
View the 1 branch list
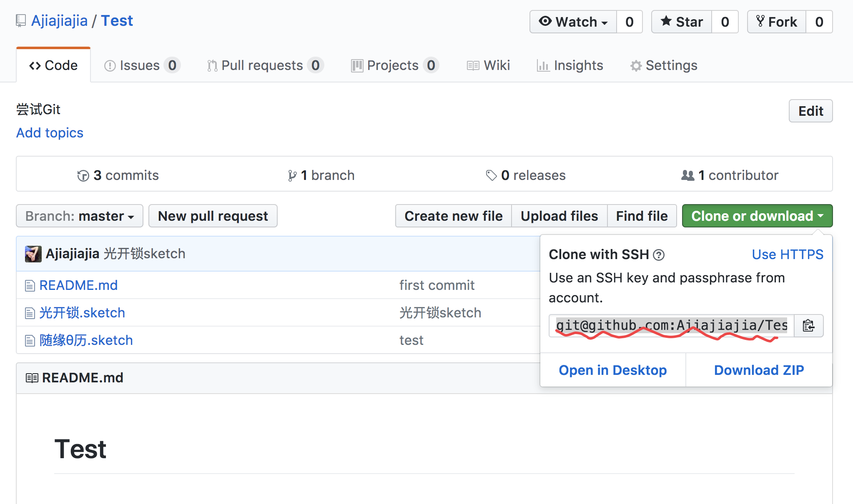321,175
